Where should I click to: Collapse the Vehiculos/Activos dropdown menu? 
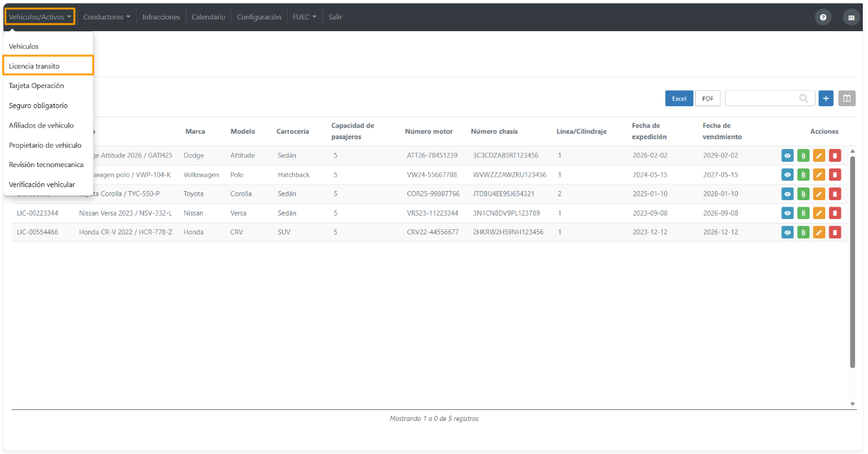40,17
